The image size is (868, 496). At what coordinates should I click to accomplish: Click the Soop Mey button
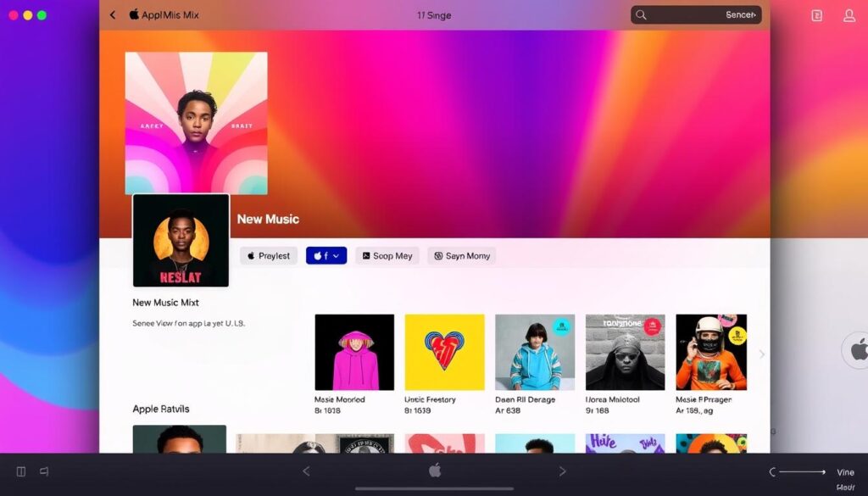387,256
